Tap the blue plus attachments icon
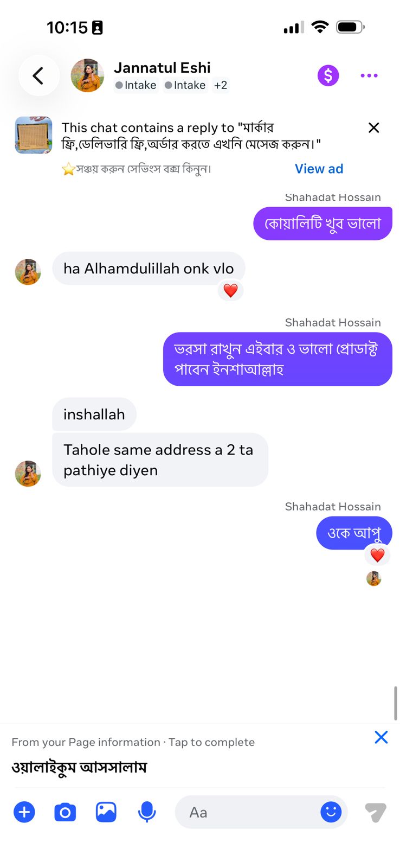 pyautogui.click(x=24, y=812)
